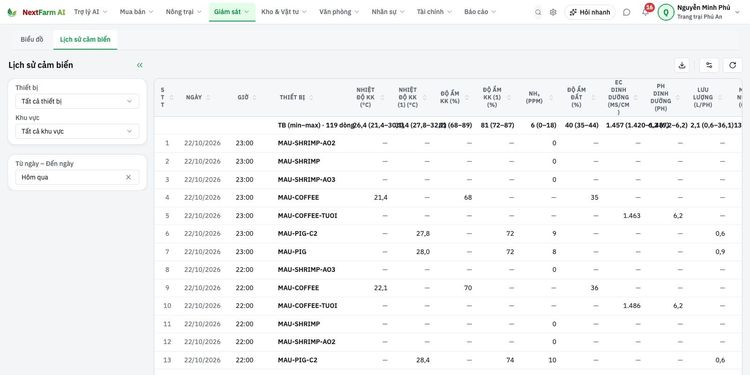
Task: Click row 9 MAU-COFFEE device name
Action: pyautogui.click(x=298, y=288)
